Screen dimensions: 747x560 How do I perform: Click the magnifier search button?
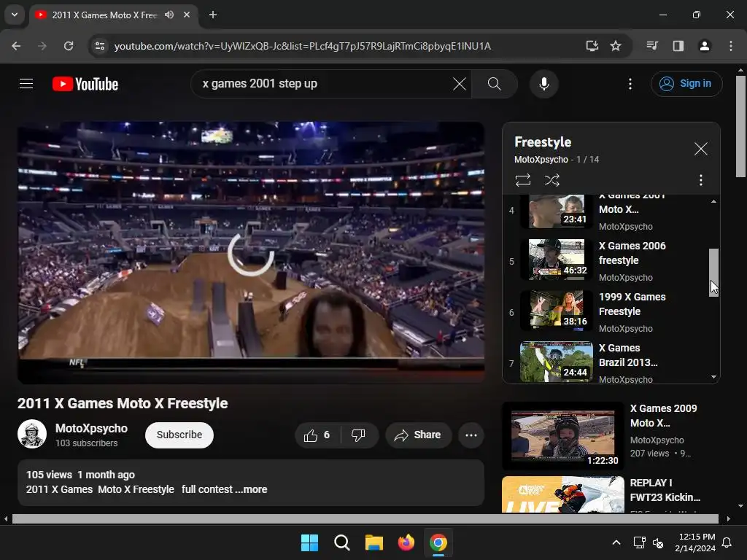tap(494, 84)
